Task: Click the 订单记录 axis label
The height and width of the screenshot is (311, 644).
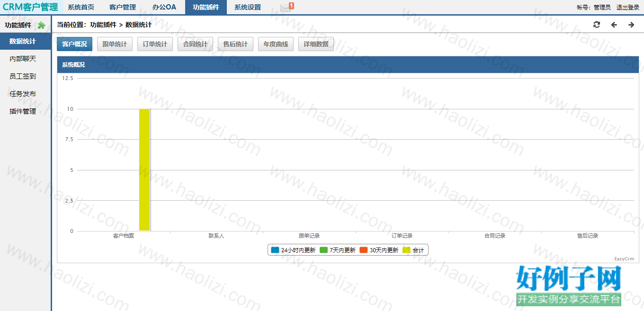Action: 402,236
